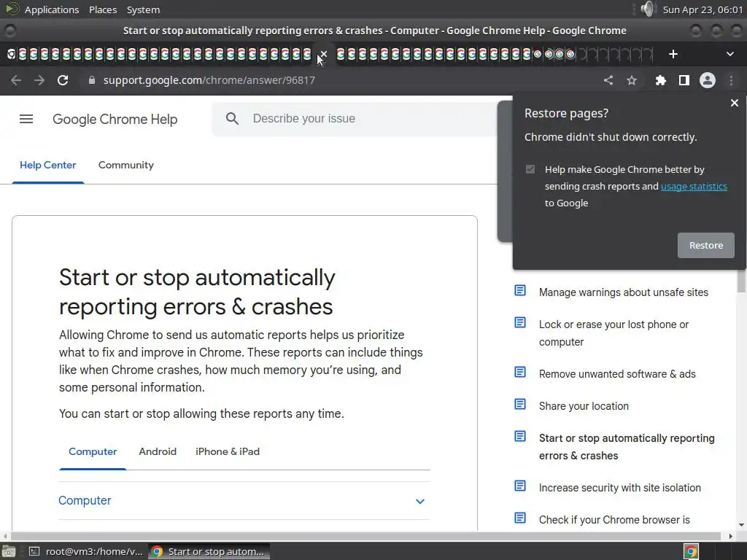Click the address bar URL
Viewport: 747px width, 560px height.
tap(209, 80)
